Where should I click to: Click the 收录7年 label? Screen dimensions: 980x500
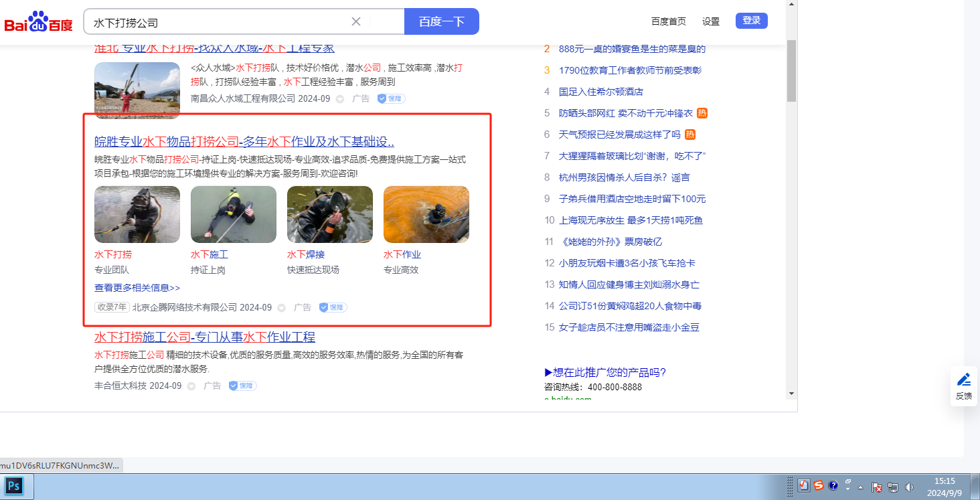(x=112, y=307)
